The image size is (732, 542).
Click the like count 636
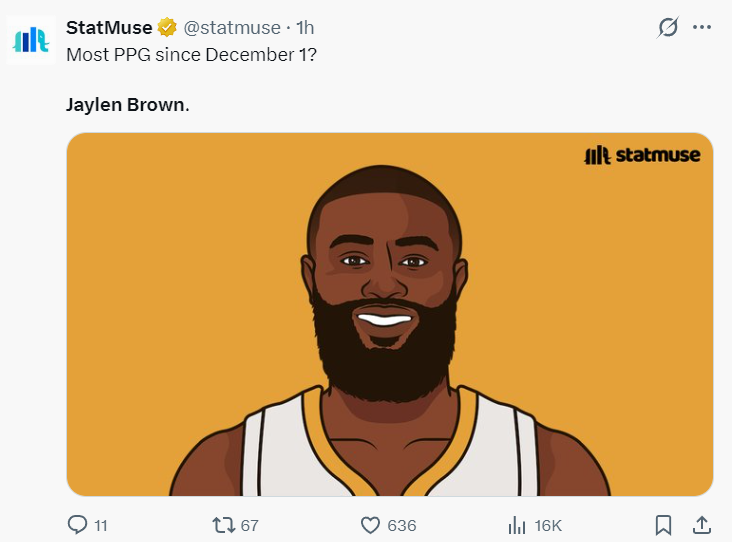coord(402,525)
